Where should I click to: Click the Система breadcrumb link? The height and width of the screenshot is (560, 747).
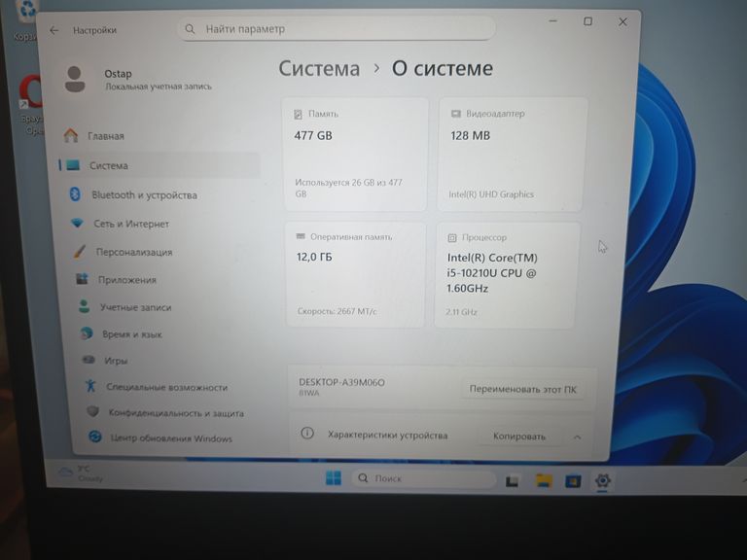[x=319, y=69]
